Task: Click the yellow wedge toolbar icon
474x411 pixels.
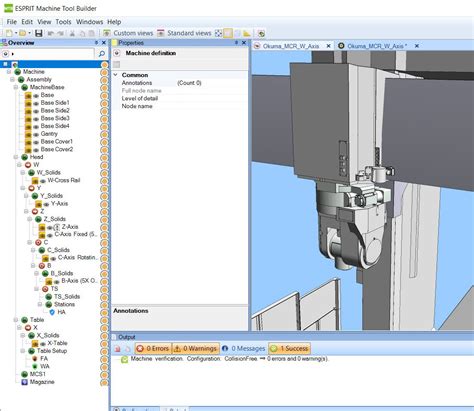Action: pos(247,33)
